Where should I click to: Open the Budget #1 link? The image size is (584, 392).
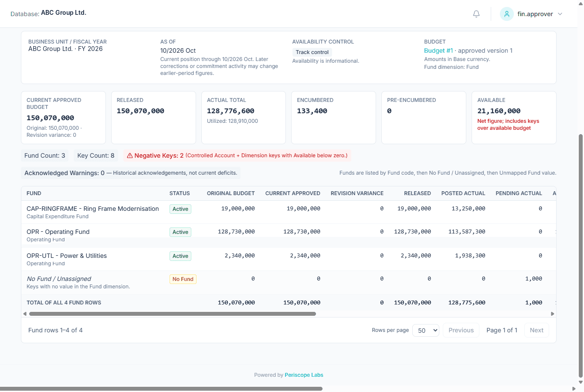point(438,51)
